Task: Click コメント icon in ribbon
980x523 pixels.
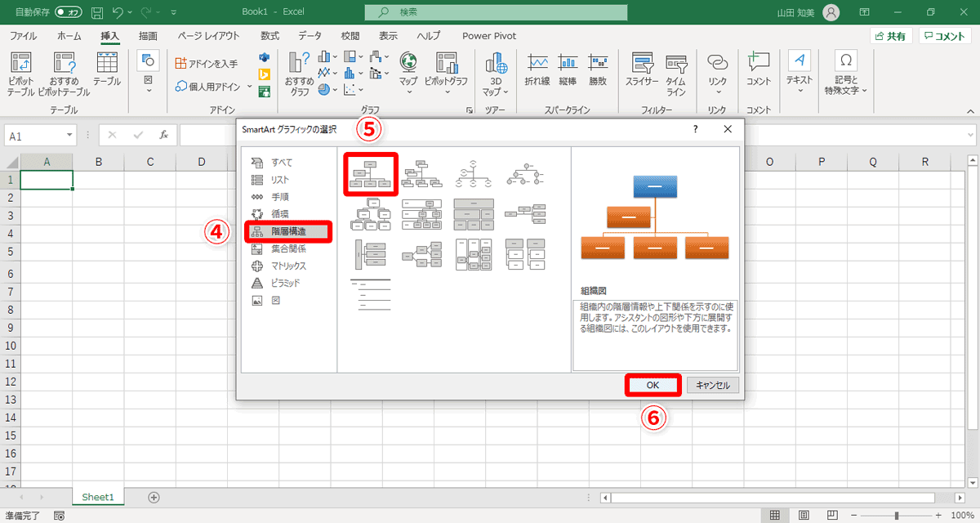Action: [x=759, y=69]
